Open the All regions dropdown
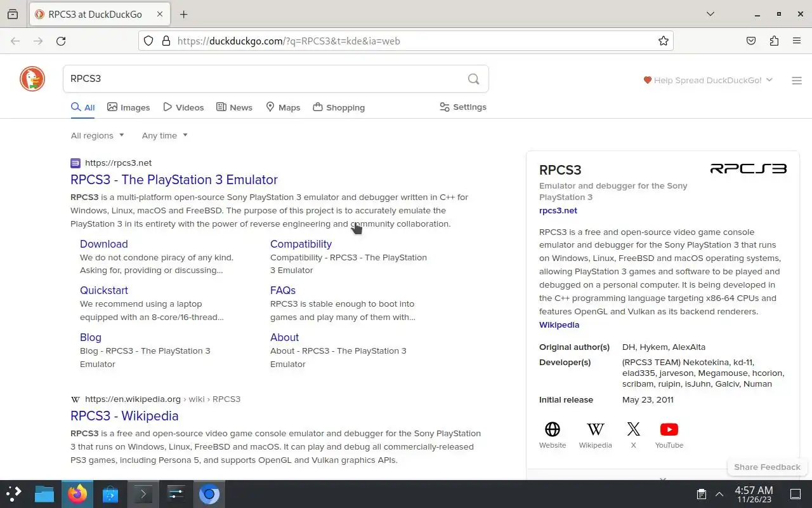Viewport: 812px width, 508px height. click(x=98, y=135)
